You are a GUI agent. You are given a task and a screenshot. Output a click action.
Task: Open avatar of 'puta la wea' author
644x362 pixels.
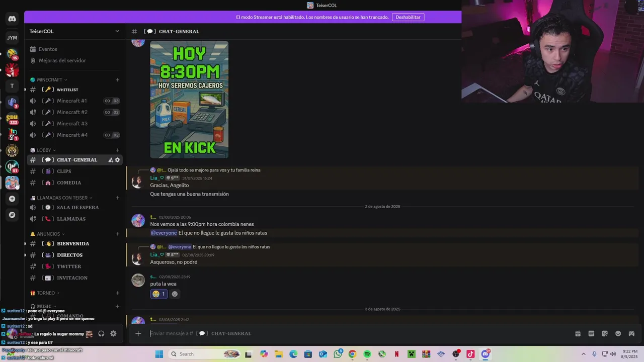click(138, 280)
